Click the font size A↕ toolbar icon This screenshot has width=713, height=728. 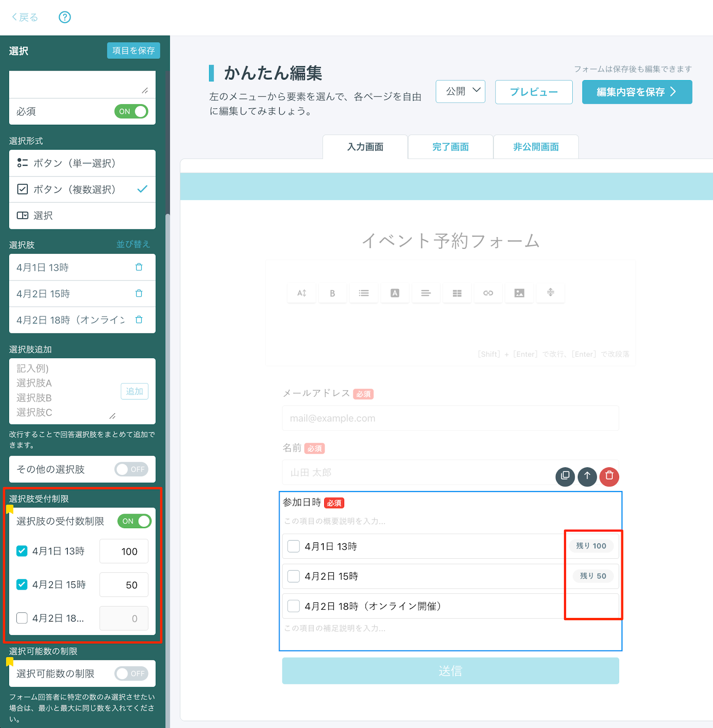tap(302, 293)
